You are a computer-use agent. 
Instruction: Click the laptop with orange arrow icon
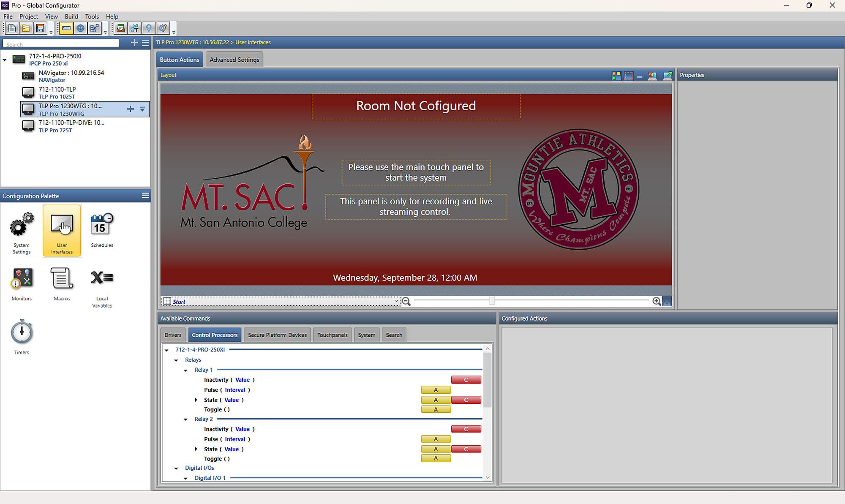point(652,76)
